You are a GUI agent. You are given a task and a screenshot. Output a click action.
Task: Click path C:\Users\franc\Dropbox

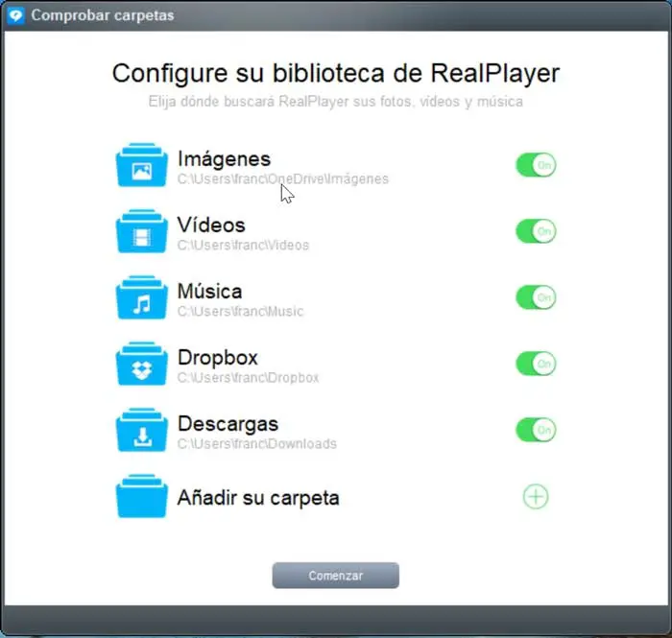tap(248, 378)
